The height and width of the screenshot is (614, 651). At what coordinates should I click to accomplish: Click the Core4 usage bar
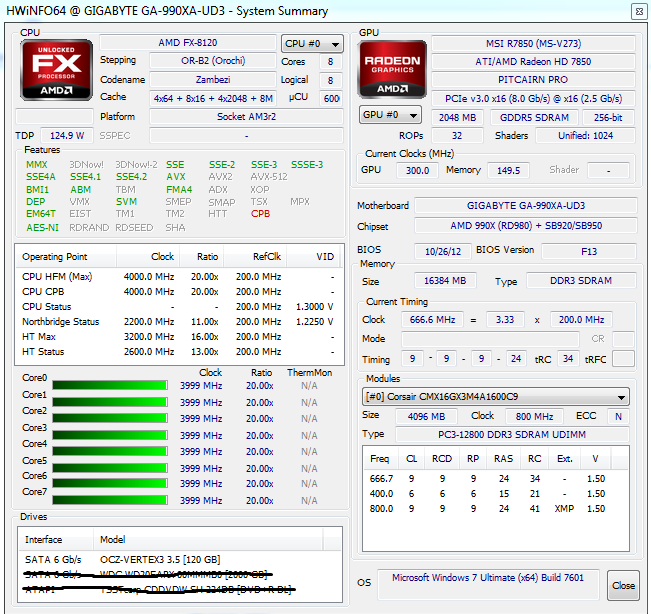tap(110, 451)
